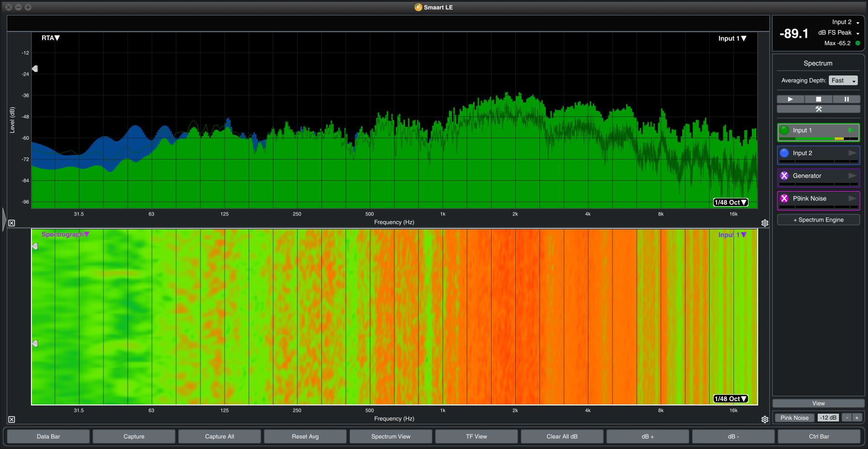
Task: Toggle Input 1 green visibility circle
Action: [784, 130]
